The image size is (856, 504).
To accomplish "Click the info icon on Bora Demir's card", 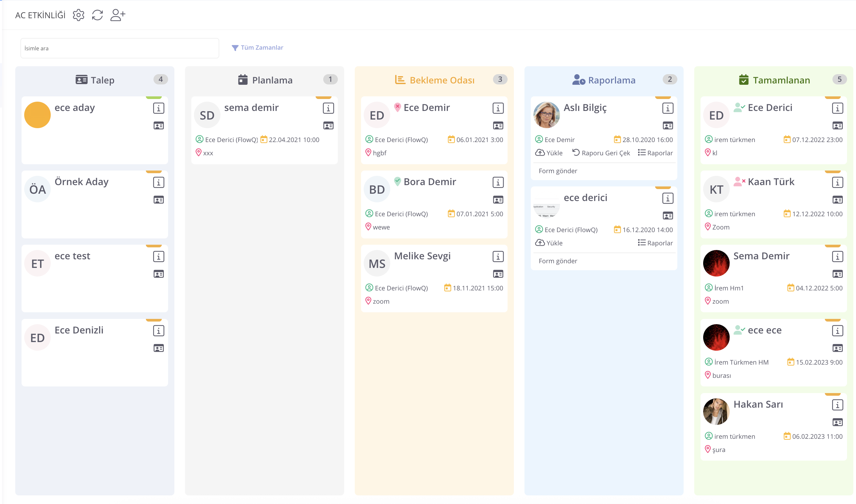I will tap(498, 183).
